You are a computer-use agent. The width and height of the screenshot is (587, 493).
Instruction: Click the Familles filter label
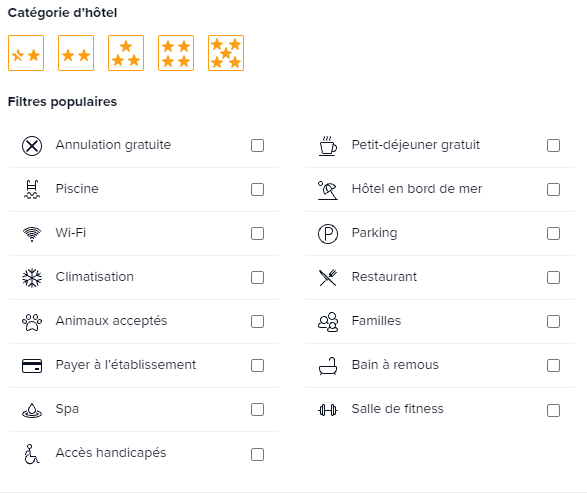pos(376,321)
